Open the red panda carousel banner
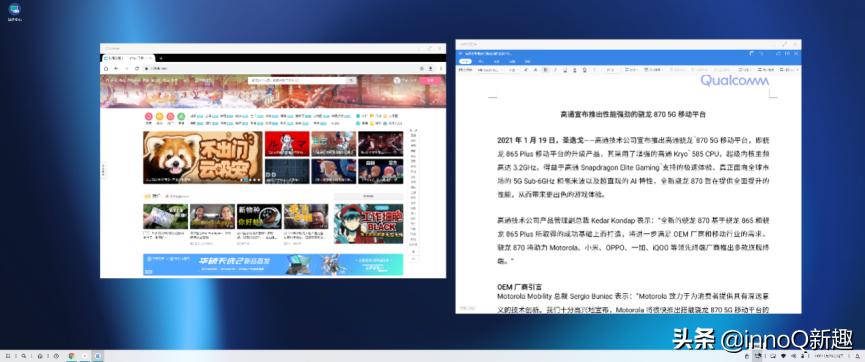Viewport: 865px width, 362px height. point(202,157)
